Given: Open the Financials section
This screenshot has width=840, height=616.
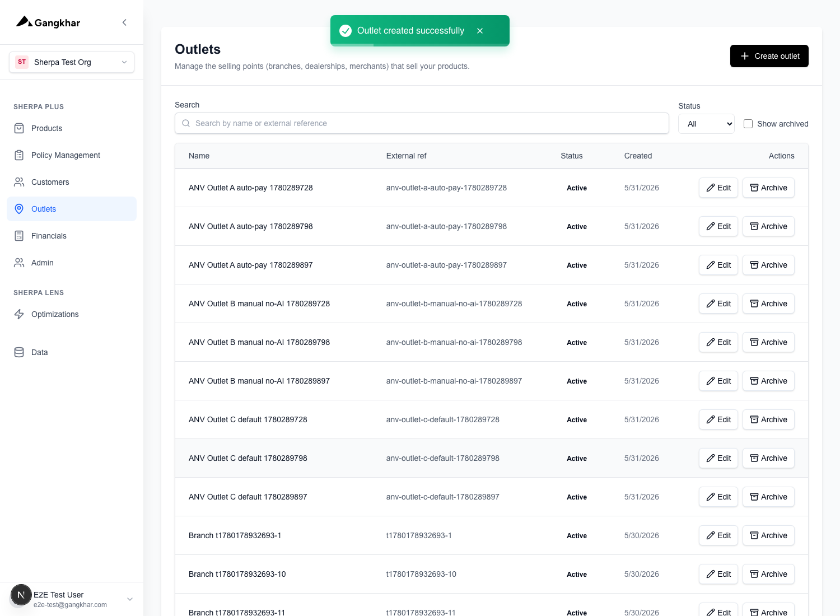Looking at the screenshot, I should [72, 236].
